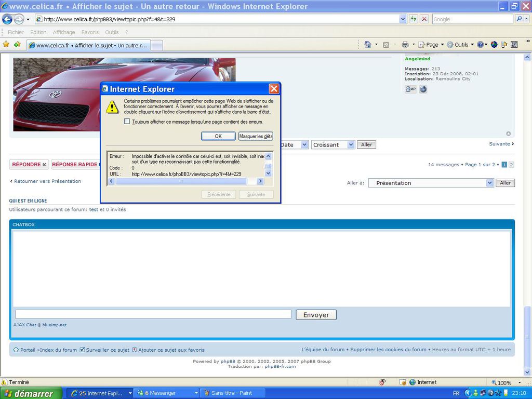Open the Favoris menu
The image size is (532, 399).
pyautogui.click(x=90, y=32)
